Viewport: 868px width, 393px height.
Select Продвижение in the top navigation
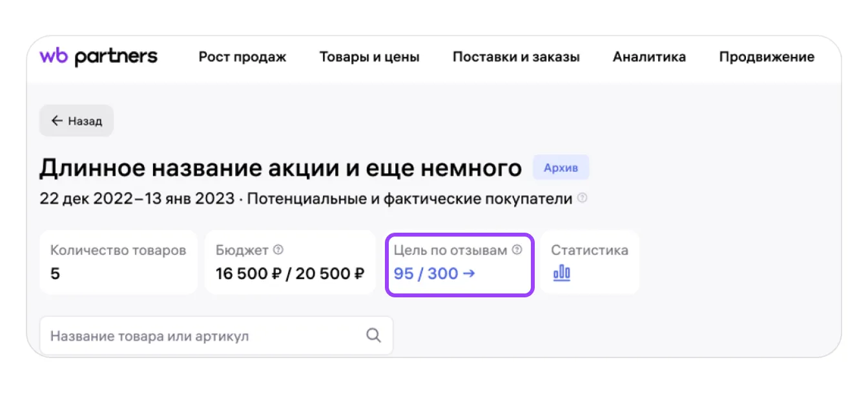[767, 57]
